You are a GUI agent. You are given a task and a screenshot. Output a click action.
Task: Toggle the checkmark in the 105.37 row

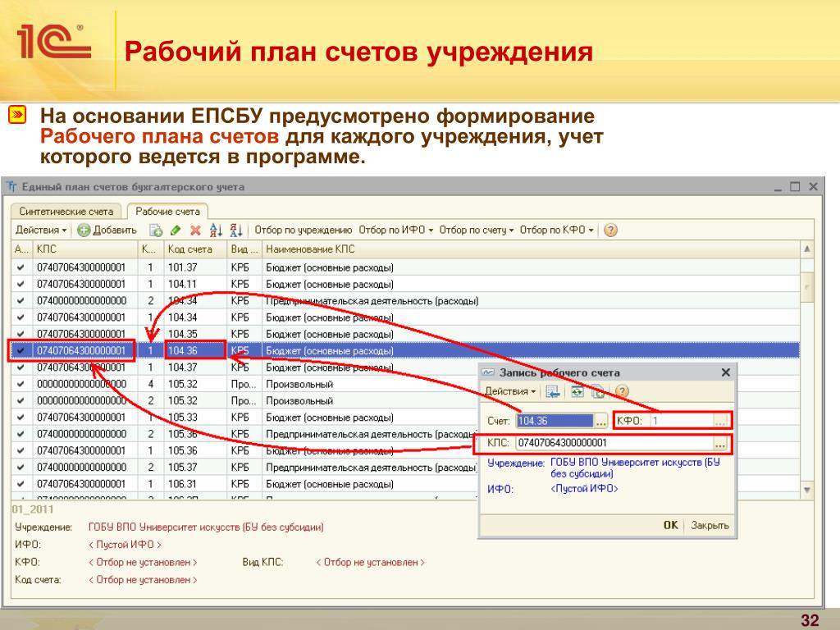tap(21, 467)
